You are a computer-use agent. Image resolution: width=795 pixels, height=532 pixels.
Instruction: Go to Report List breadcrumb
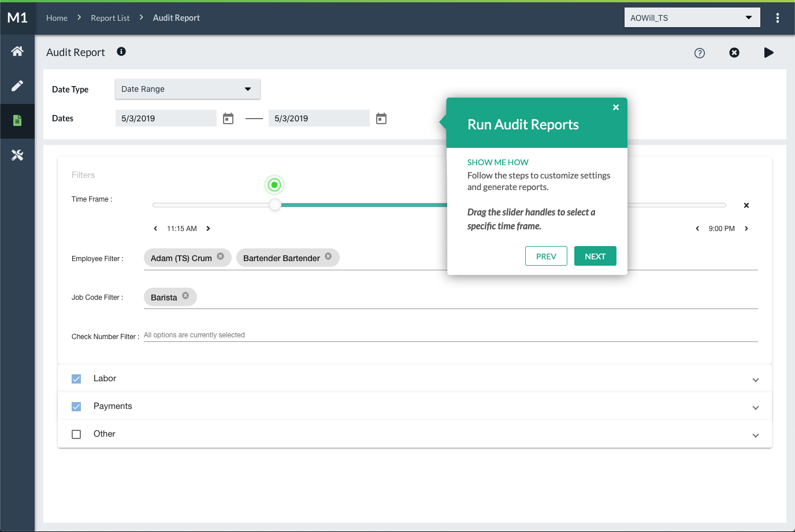point(110,18)
